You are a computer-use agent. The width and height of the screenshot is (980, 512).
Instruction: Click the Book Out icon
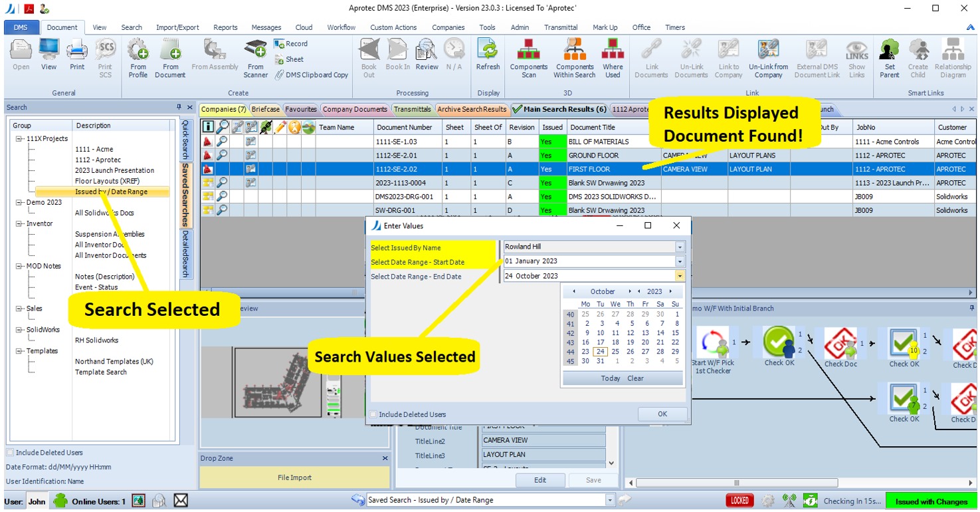click(x=369, y=59)
